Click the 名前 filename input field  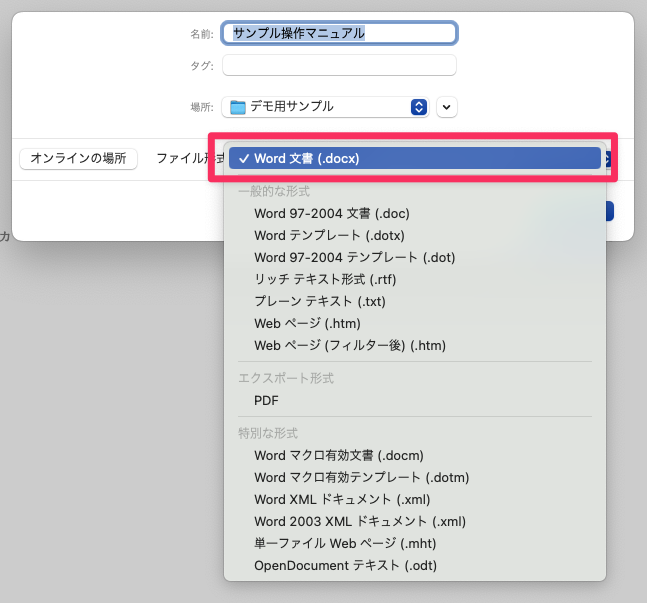[x=339, y=33]
